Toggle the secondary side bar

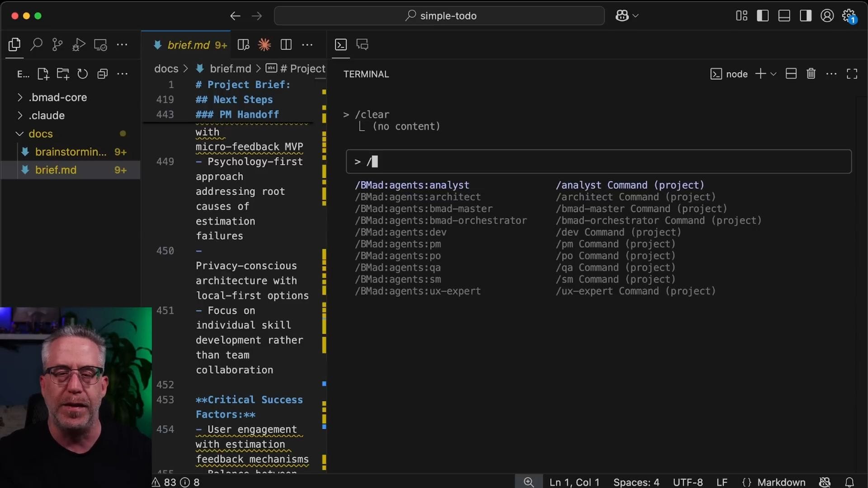pos(805,16)
